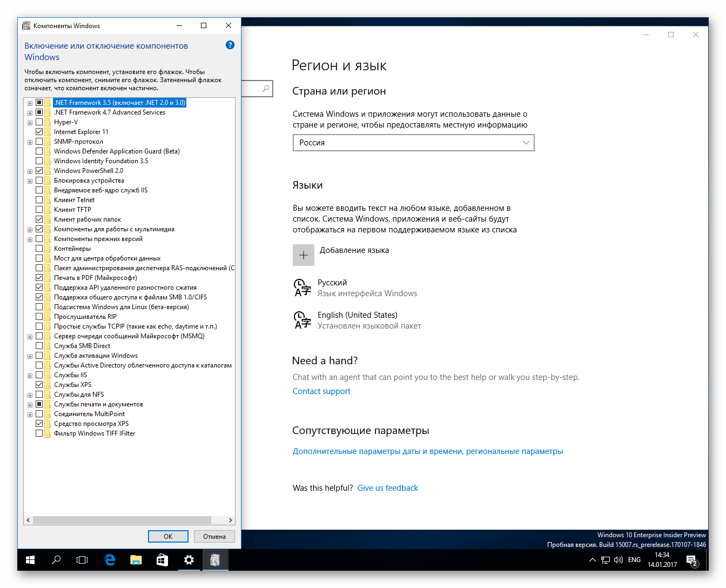Click the Русский language icon
Image resolution: width=726 pixels, height=588 pixels.
tap(302, 288)
